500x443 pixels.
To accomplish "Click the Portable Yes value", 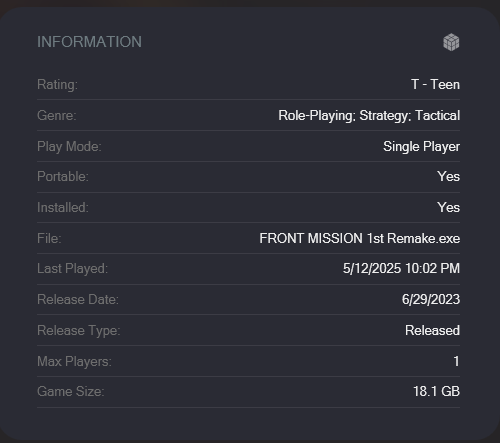I will click(x=448, y=176).
